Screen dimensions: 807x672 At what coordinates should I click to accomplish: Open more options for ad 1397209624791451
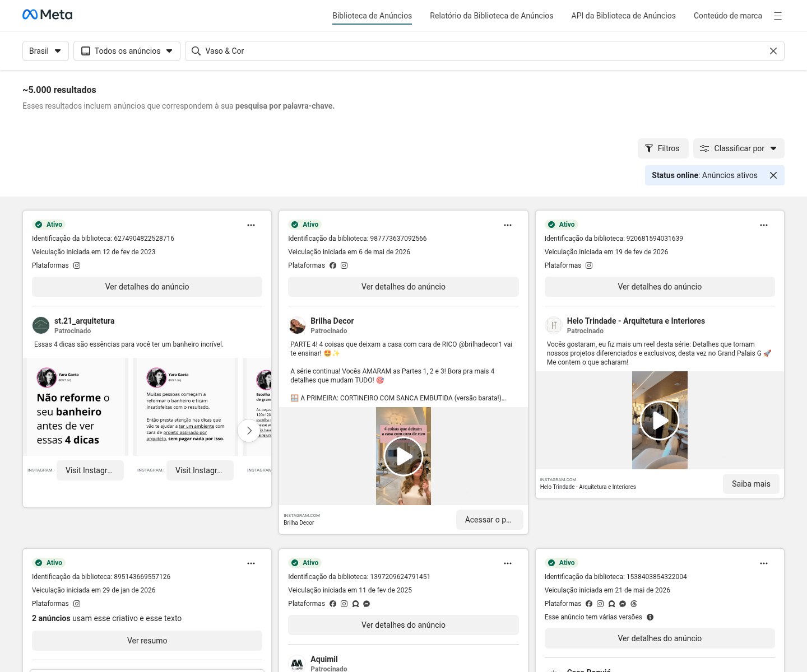(x=508, y=563)
